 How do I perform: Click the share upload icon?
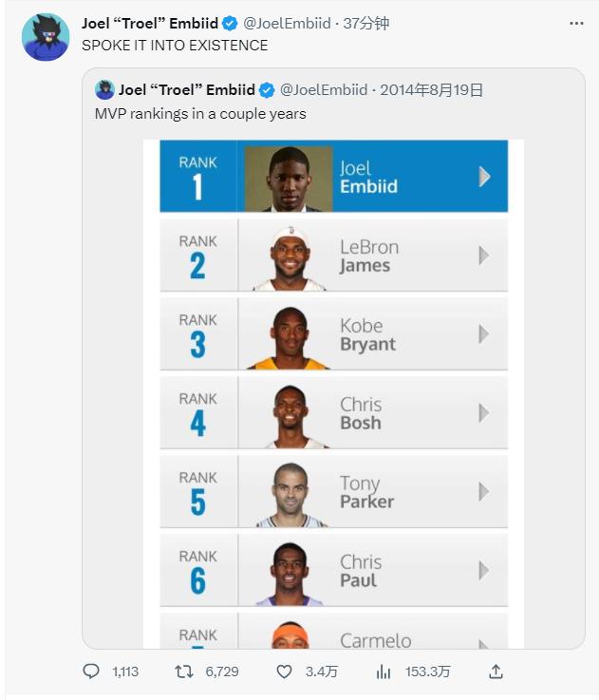tap(496, 672)
